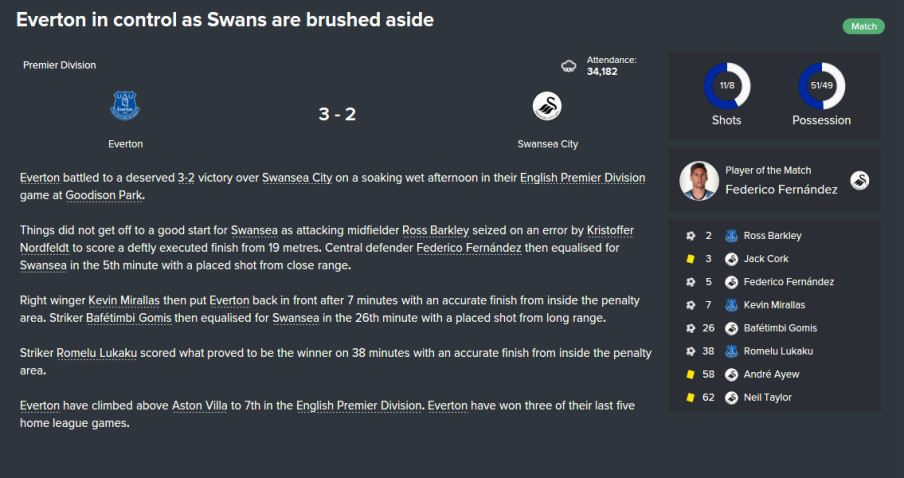Open the Goodison Park stadium link
This screenshot has width=904, height=478.
104,195
